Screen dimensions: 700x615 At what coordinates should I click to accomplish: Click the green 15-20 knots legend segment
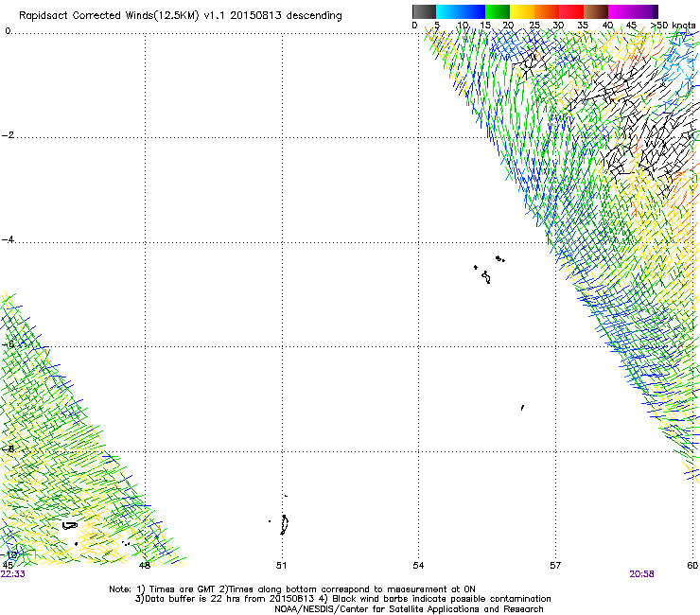pyautogui.click(x=498, y=11)
